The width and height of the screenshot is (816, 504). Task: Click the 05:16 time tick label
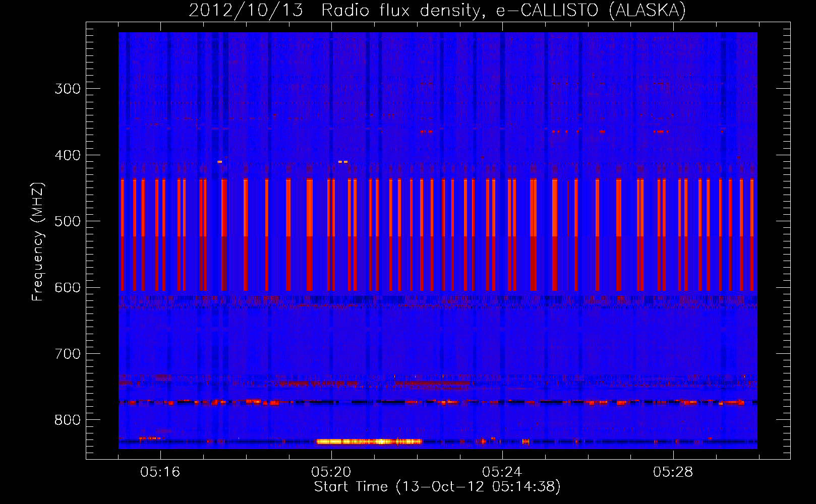(160, 472)
